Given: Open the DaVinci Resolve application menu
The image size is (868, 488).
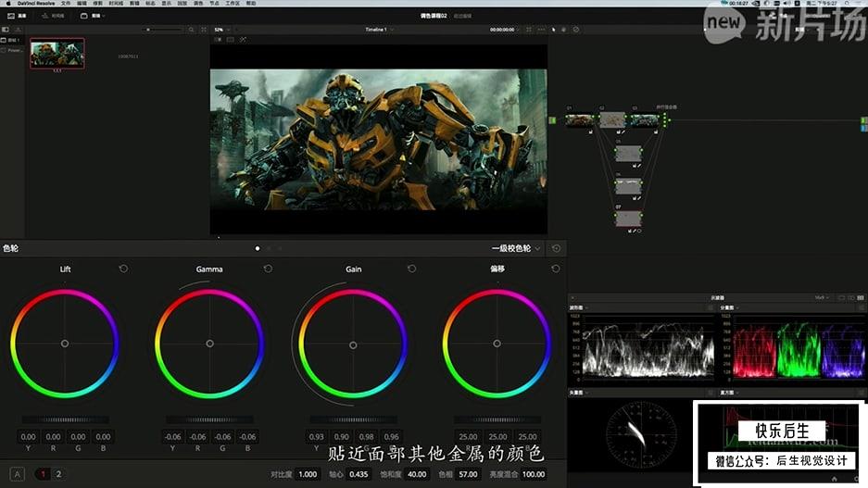Looking at the screenshot, I should 36,4.
